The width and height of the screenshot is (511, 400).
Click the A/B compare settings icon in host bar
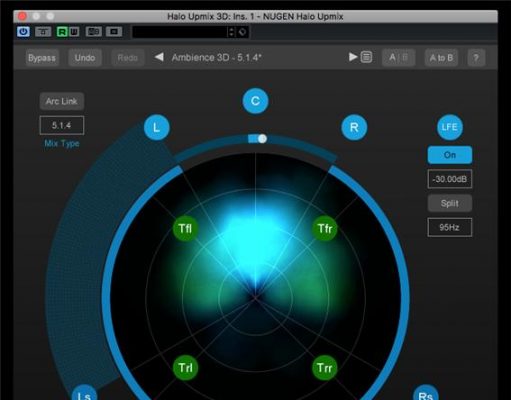93,32
